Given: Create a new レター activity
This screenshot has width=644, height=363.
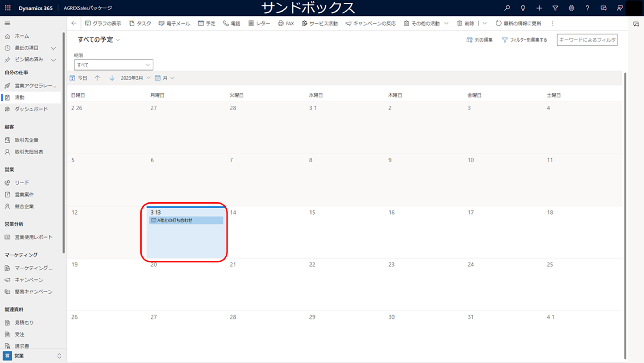Looking at the screenshot, I should (259, 23).
